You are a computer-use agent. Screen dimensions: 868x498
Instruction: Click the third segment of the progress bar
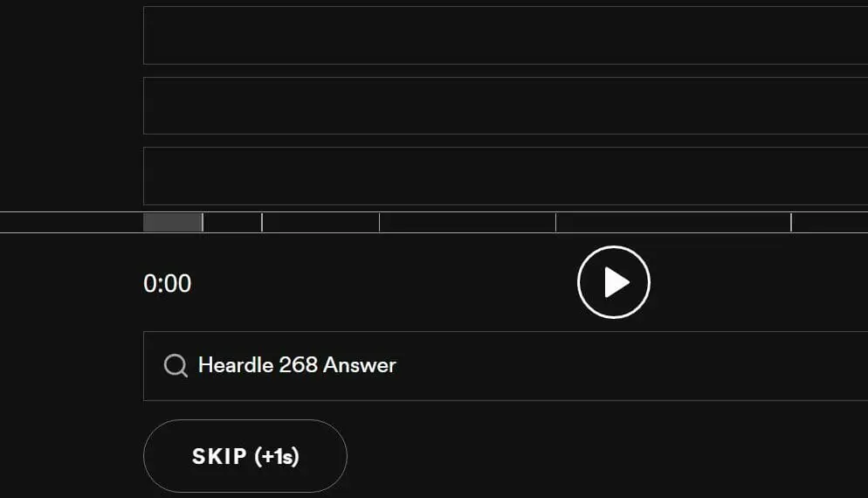pyautogui.click(x=320, y=223)
